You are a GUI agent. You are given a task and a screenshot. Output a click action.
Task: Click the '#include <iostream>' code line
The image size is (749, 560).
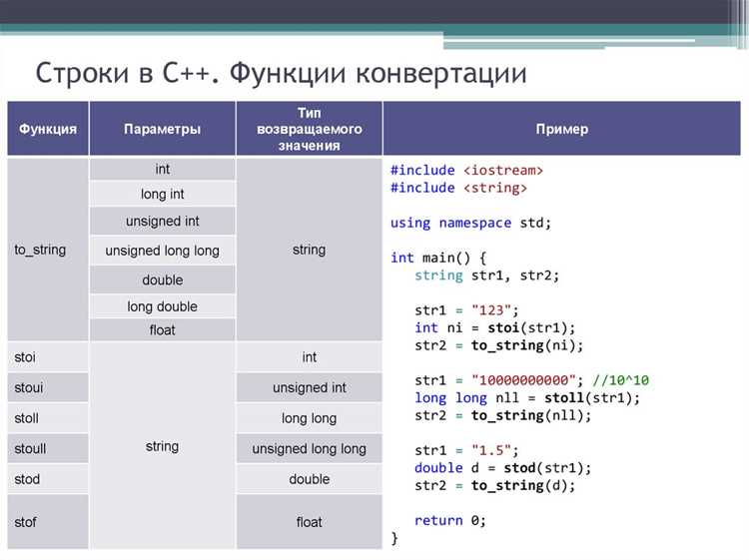click(466, 171)
